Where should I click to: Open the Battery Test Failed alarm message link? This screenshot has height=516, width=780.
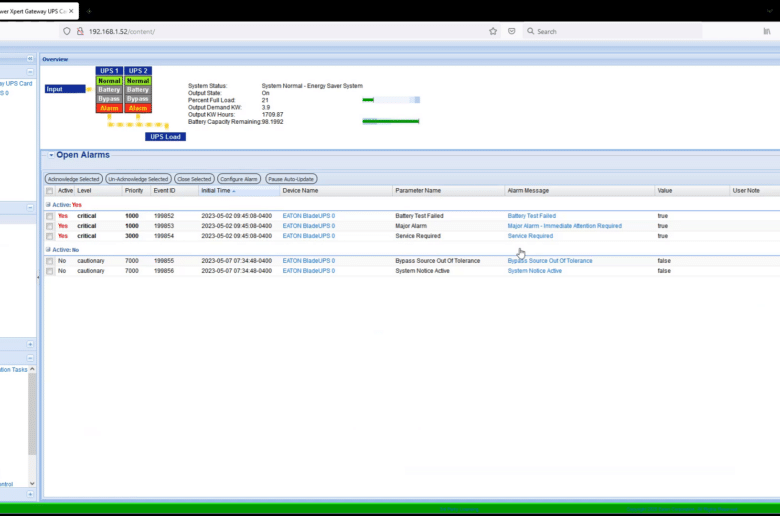click(531, 216)
